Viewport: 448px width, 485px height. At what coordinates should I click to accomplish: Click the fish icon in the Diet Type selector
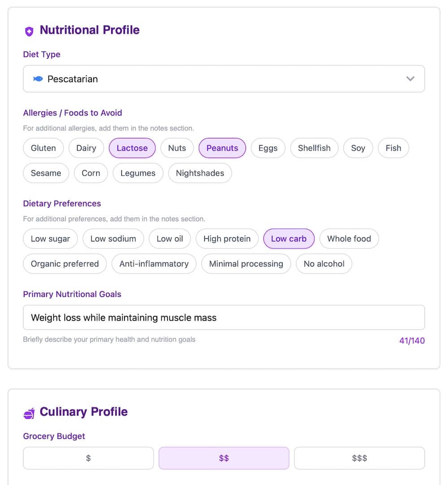[38, 78]
